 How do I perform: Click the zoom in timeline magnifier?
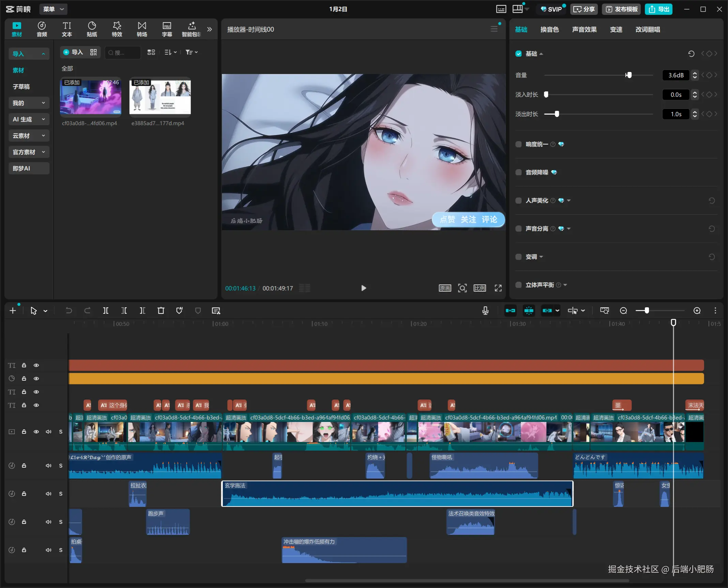click(x=697, y=311)
